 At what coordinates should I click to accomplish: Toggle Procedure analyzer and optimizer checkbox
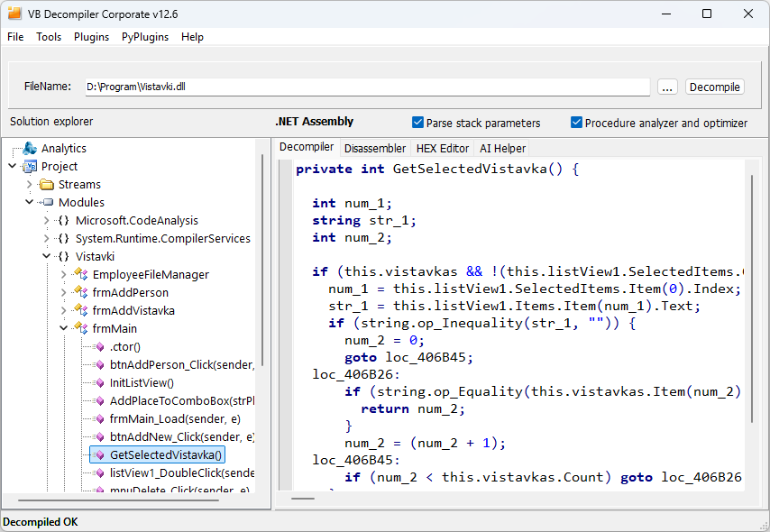(x=577, y=123)
